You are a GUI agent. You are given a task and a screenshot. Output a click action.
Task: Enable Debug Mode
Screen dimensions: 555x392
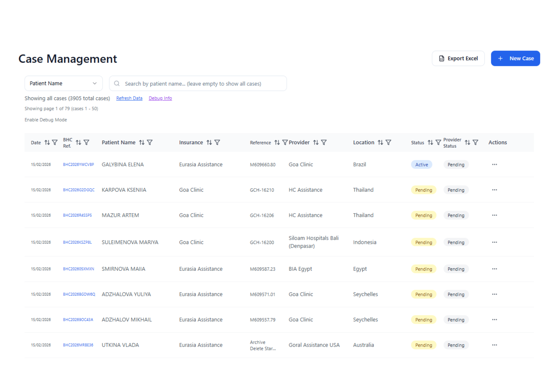point(46,119)
